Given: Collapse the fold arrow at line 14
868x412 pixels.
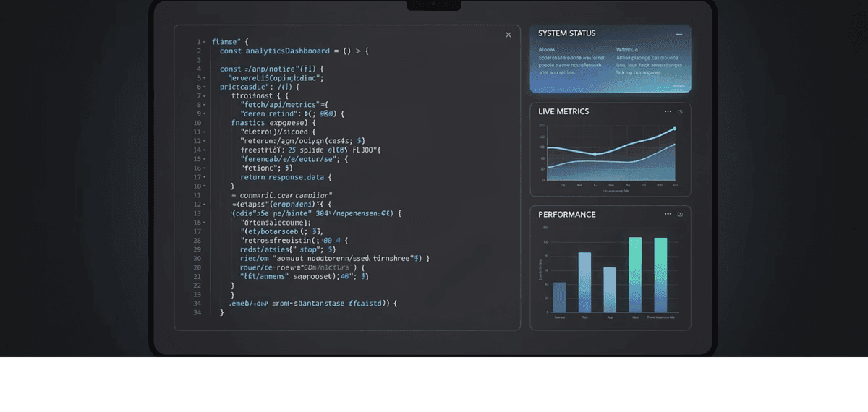Looking at the screenshot, I should 205,150.
